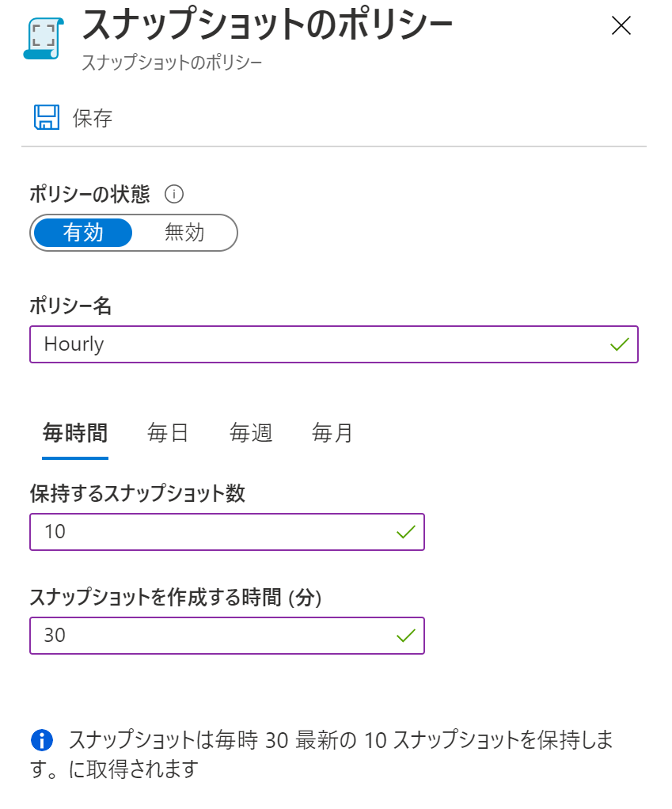The width and height of the screenshot is (672, 809).
Task: Click the snapshot summary message text
Action: (x=322, y=754)
